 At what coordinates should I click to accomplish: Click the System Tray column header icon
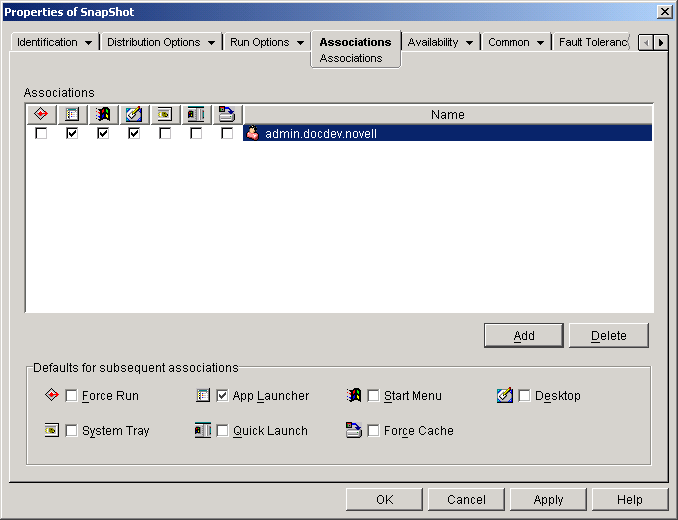point(165,115)
